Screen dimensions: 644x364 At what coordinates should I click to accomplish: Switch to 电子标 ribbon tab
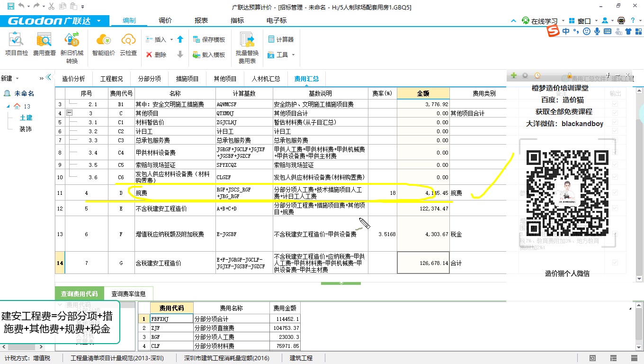click(277, 21)
